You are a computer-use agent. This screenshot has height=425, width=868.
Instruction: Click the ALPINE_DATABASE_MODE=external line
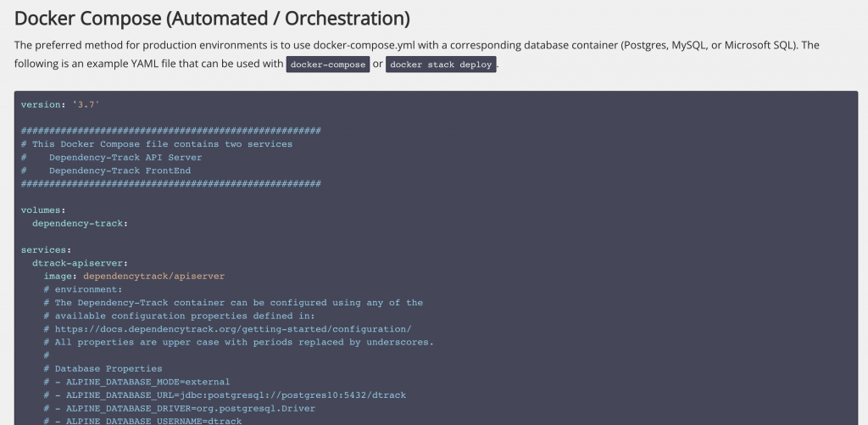[142, 382]
